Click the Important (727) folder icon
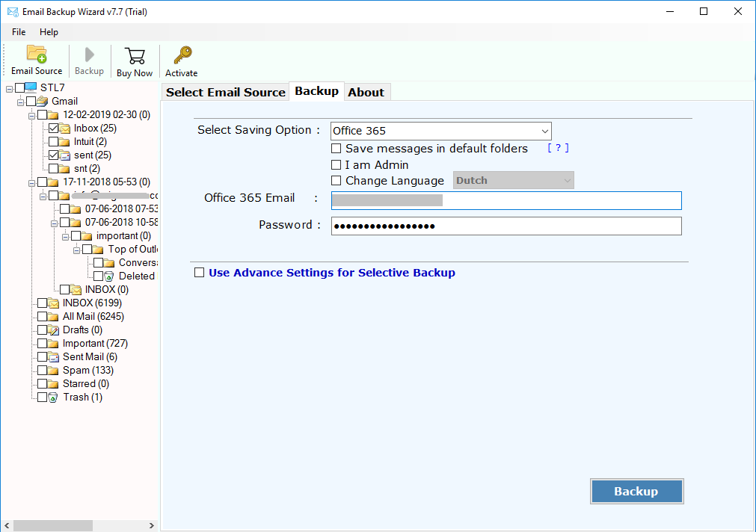756x532 pixels. point(54,344)
